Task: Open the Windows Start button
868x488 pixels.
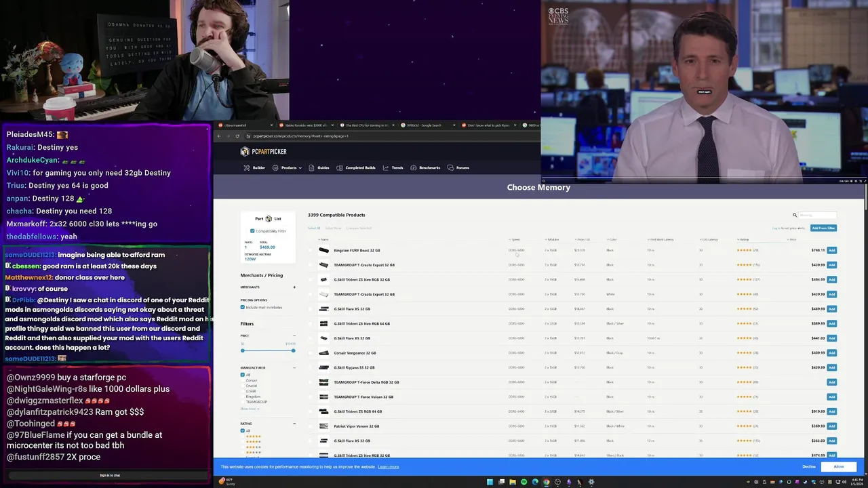Action: click(490, 482)
